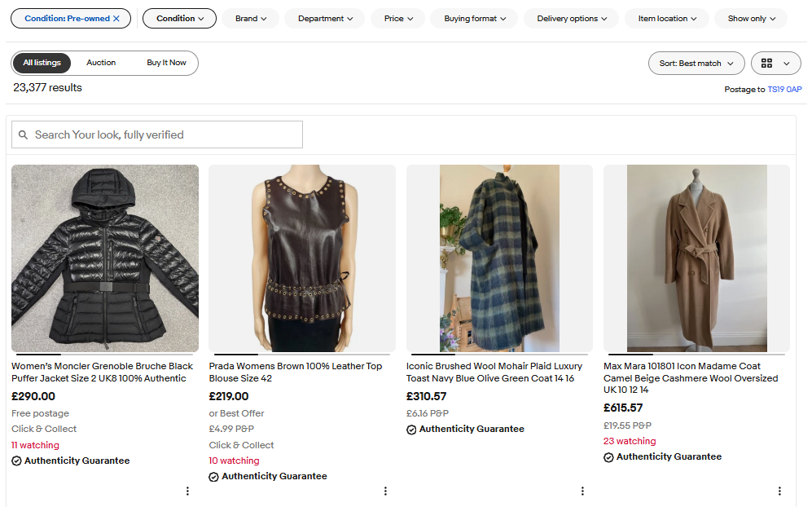Click the 'Search Your look, fully verified' field
812x507 pixels.
pyautogui.click(x=163, y=135)
